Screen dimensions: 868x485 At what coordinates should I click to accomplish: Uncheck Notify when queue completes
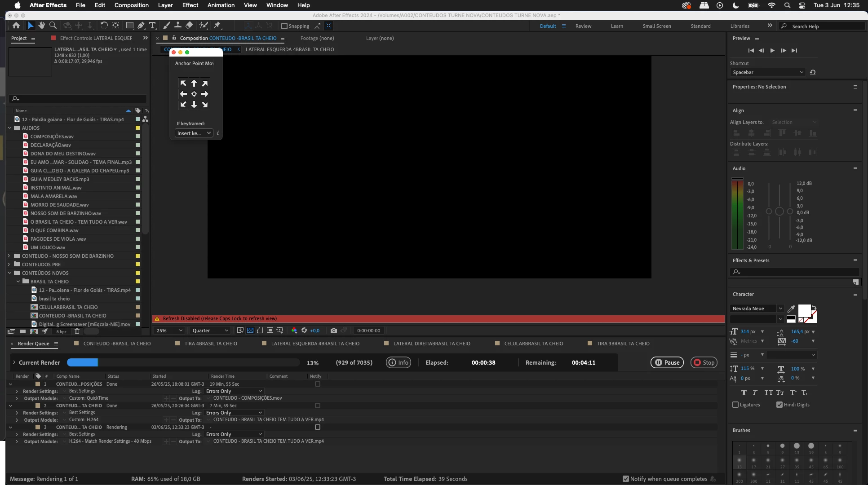[x=626, y=479]
